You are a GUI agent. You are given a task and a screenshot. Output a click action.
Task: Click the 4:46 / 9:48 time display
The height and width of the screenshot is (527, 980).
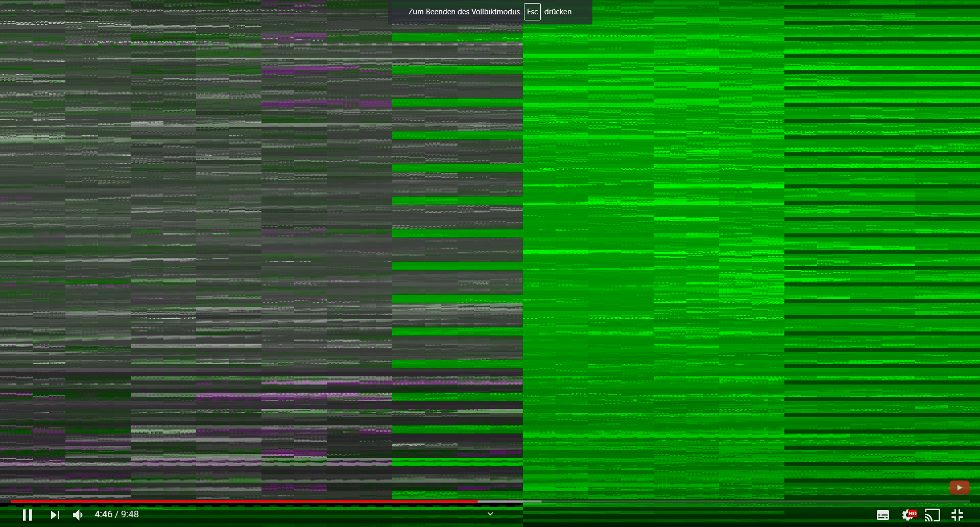click(x=116, y=514)
